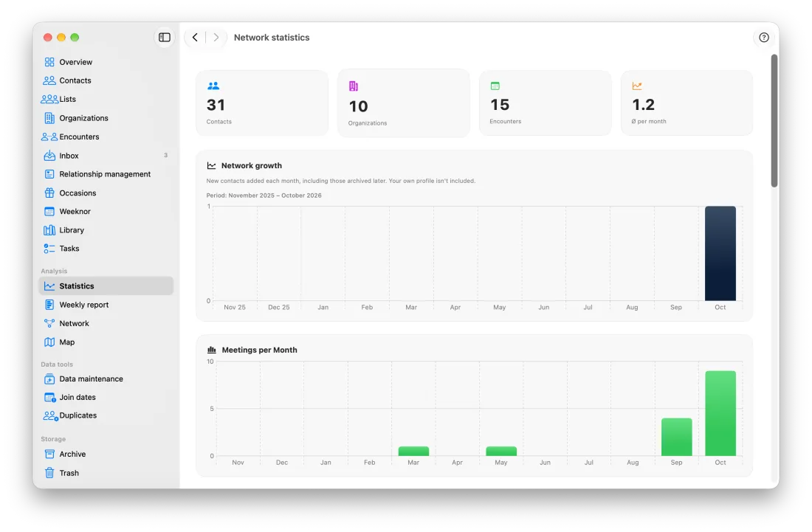
Task: Open Occasions via the gift icon
Action: 49,193
